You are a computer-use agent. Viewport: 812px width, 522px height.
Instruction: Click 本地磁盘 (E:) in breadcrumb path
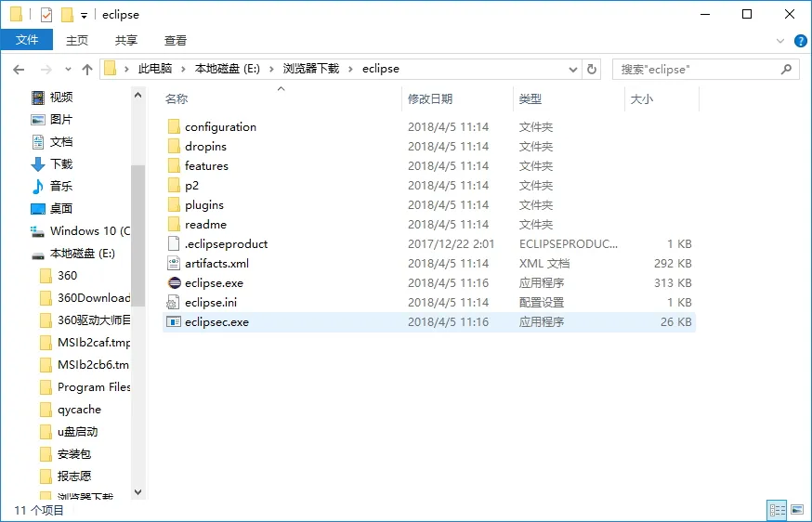(228, 69)
